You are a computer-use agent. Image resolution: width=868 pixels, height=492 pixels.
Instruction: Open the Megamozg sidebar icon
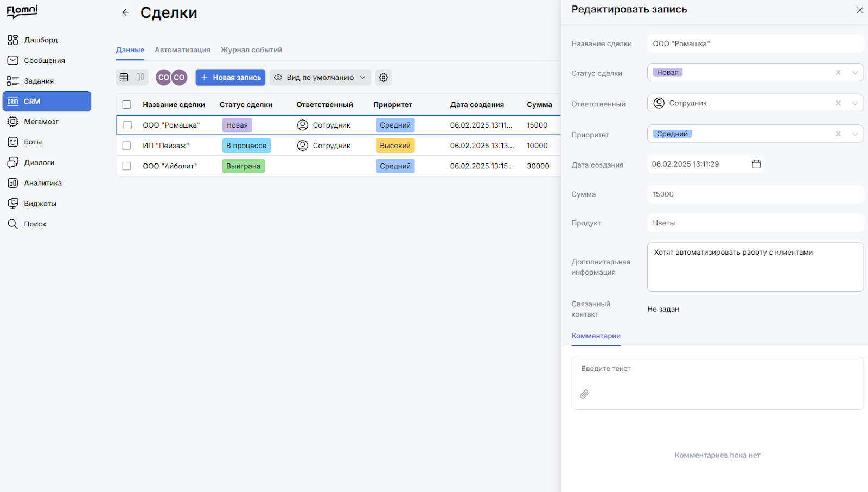(12, 122)
